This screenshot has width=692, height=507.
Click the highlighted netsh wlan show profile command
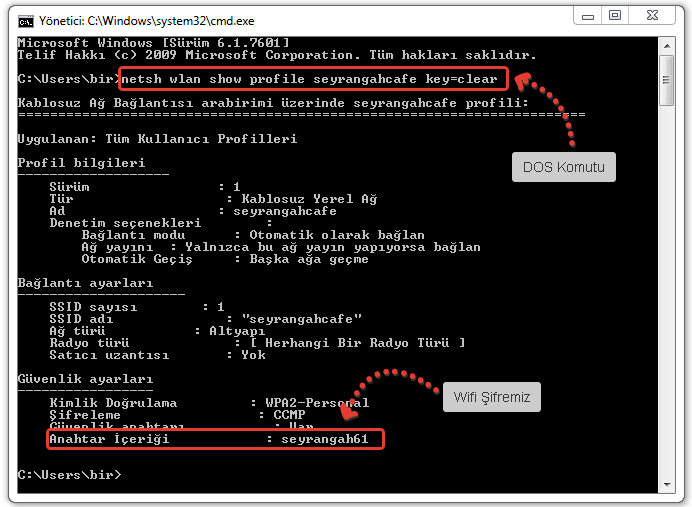click(x=312, y=78)
